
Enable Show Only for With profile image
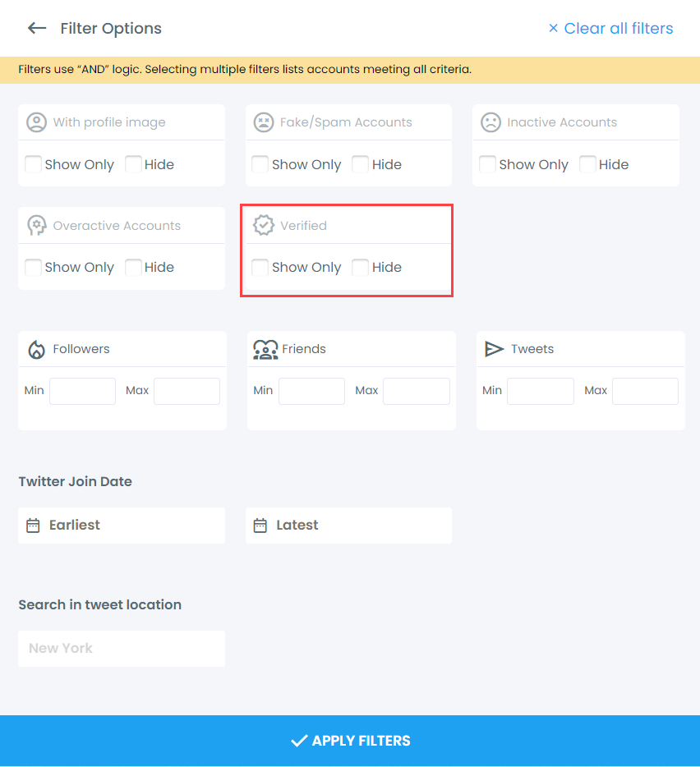point(33,164)
